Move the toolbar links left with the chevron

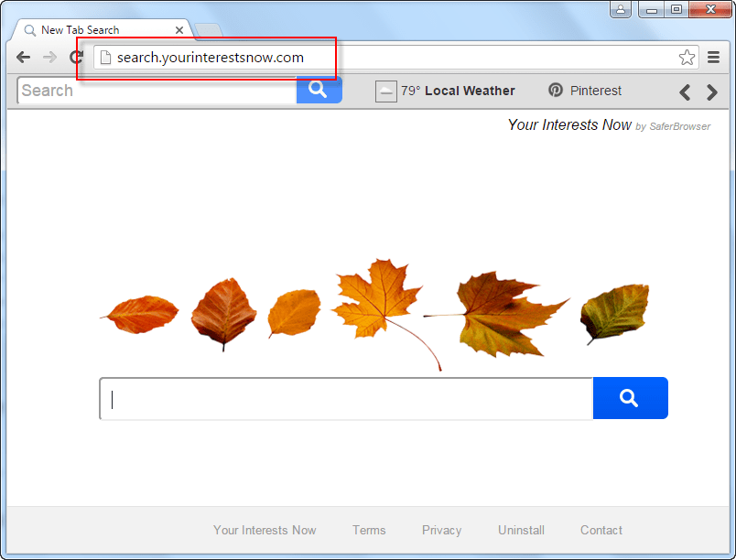coord(685,92)
